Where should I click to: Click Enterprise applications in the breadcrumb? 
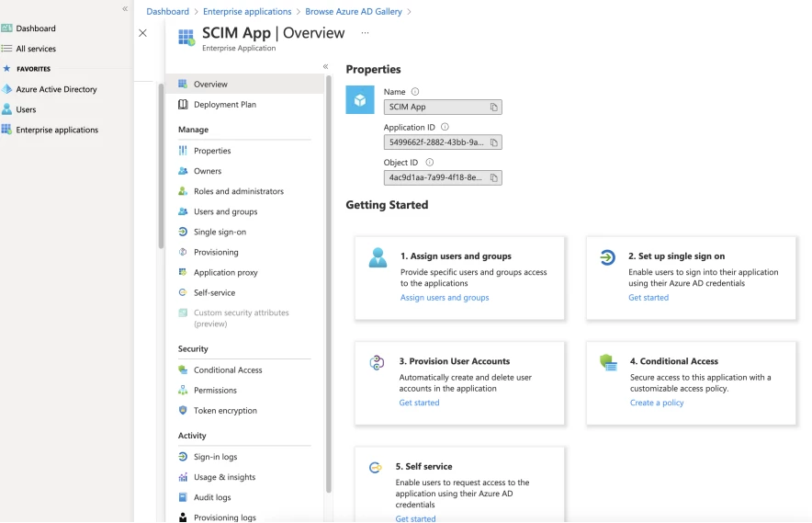(247, 11)
